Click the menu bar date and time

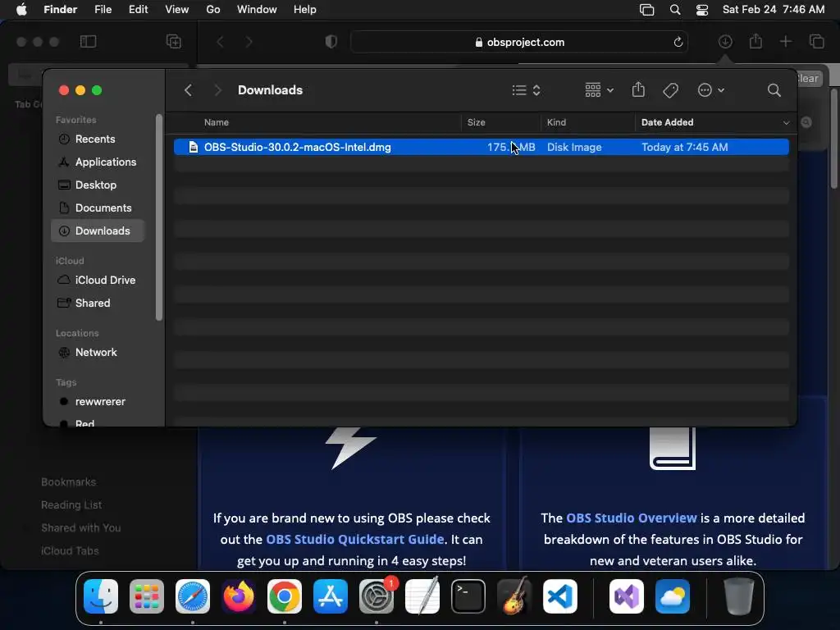(774, 10)
